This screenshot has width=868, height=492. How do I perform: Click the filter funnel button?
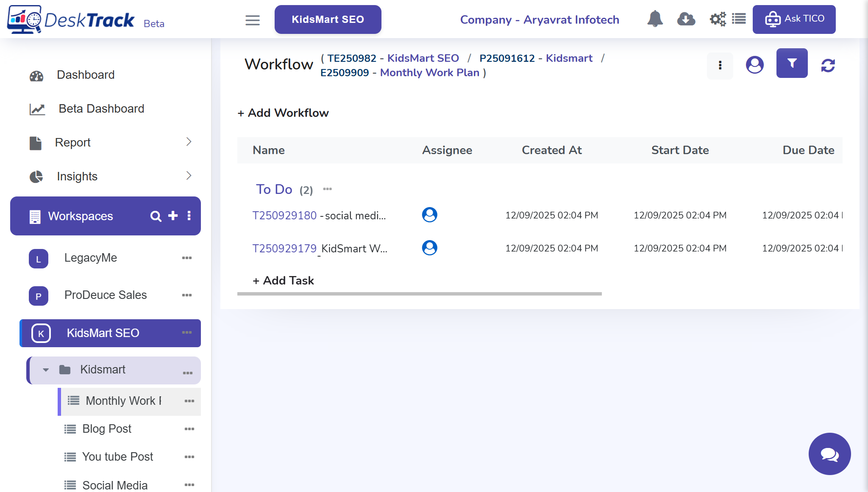tap(792, 64)
